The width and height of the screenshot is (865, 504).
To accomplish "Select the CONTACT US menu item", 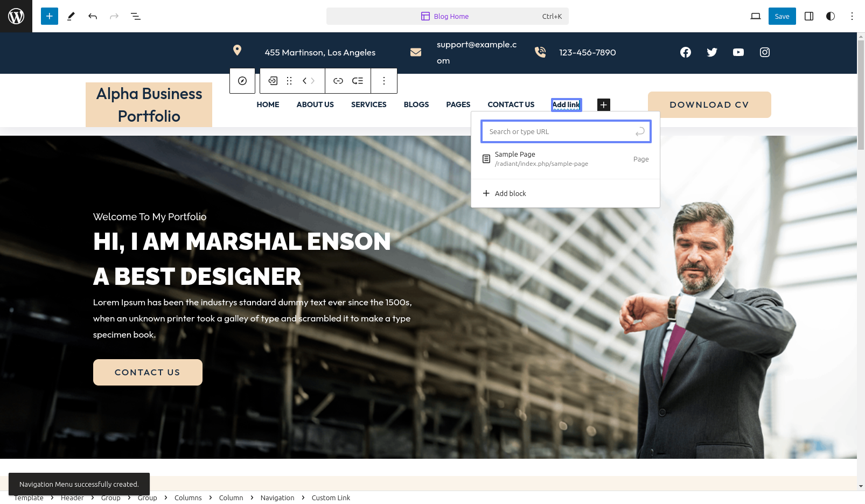I will tap(511, 104).
